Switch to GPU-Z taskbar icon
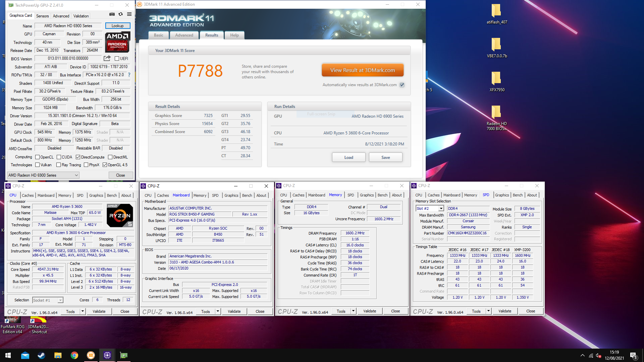The height and width of the screenshot is (362, 644). (x=123, y=355)
